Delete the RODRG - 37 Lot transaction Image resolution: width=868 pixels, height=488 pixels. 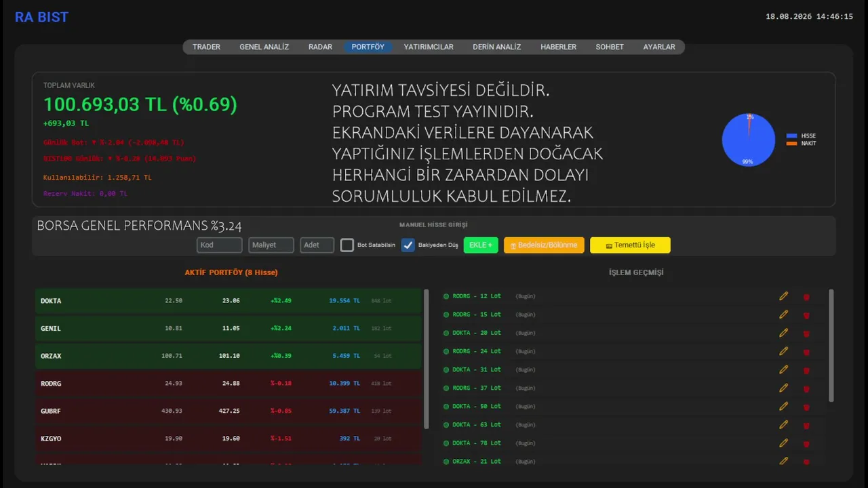point(806,388)
